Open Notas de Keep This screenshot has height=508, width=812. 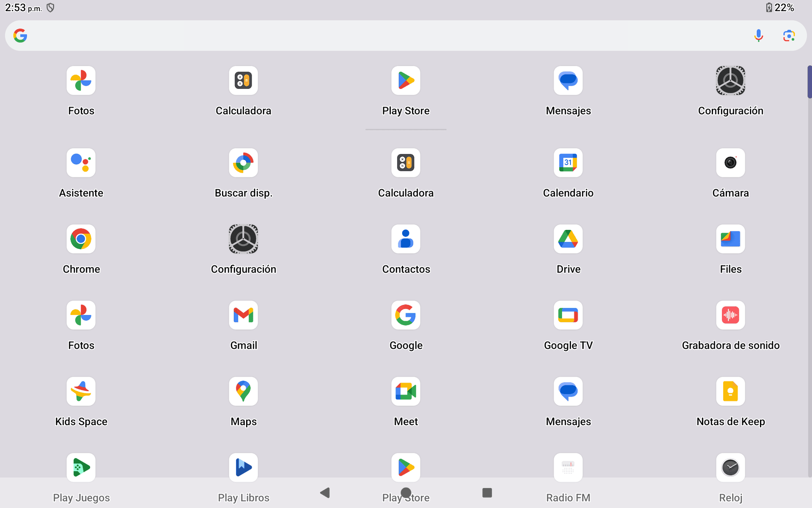coord(730,392)
